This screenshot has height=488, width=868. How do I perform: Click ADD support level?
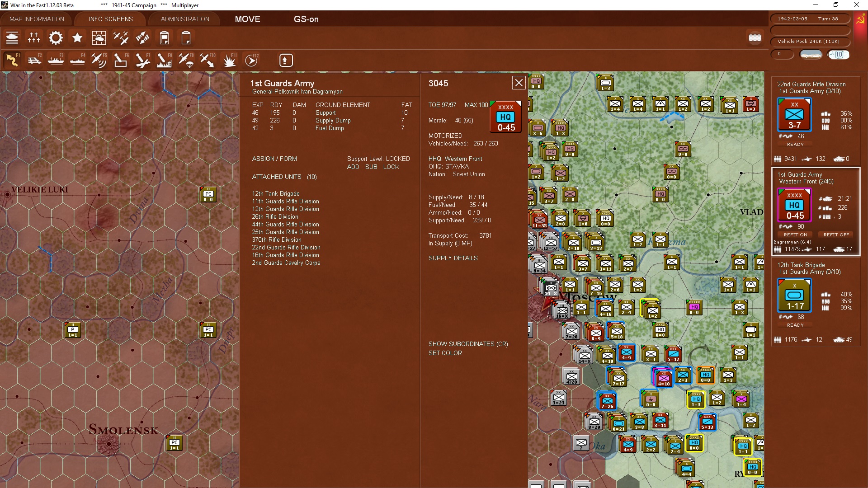pos(353,167)
